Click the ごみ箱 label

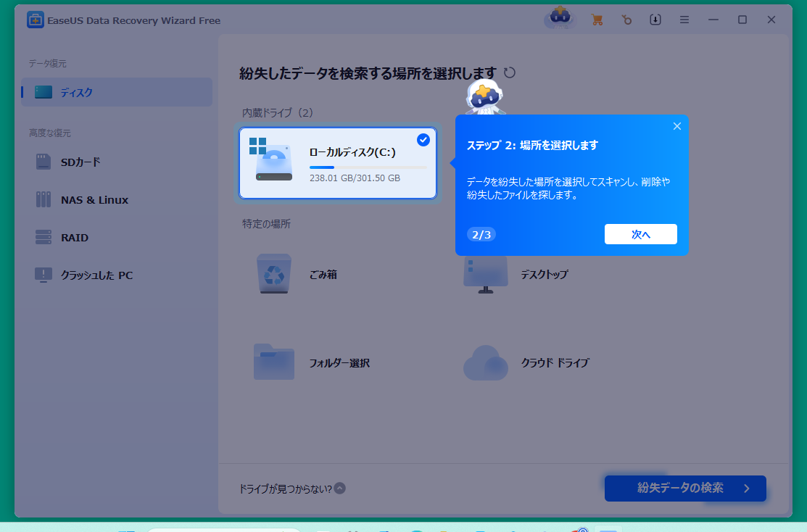(x=323, y=275)
